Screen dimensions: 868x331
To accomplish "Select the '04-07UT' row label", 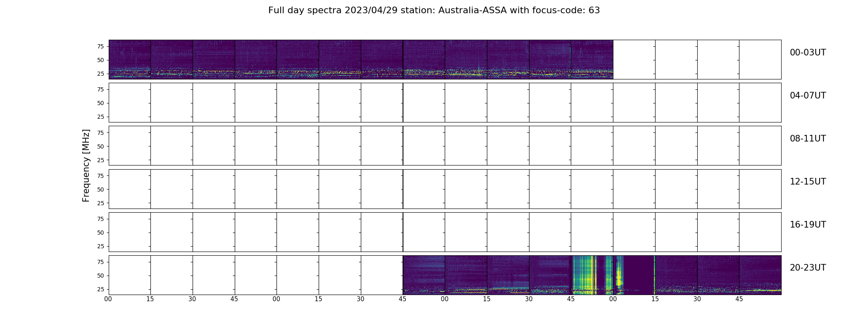I will coord(808,96).
